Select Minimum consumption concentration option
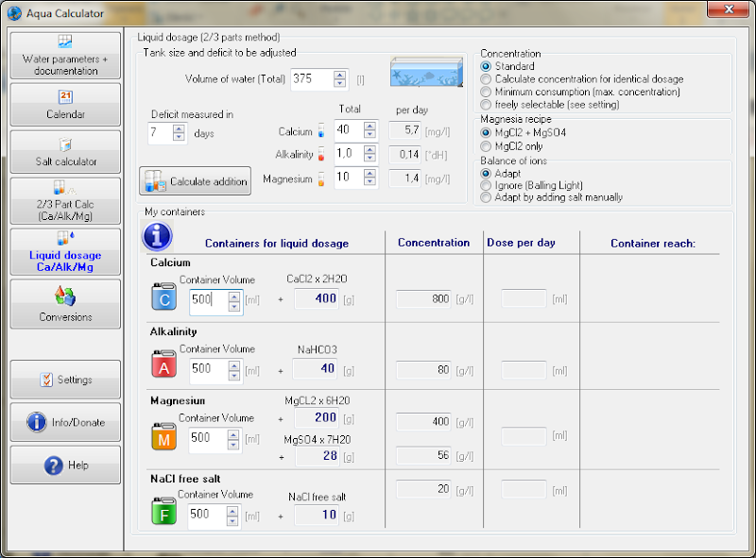 pyautogui.click(x=487, y=92)
